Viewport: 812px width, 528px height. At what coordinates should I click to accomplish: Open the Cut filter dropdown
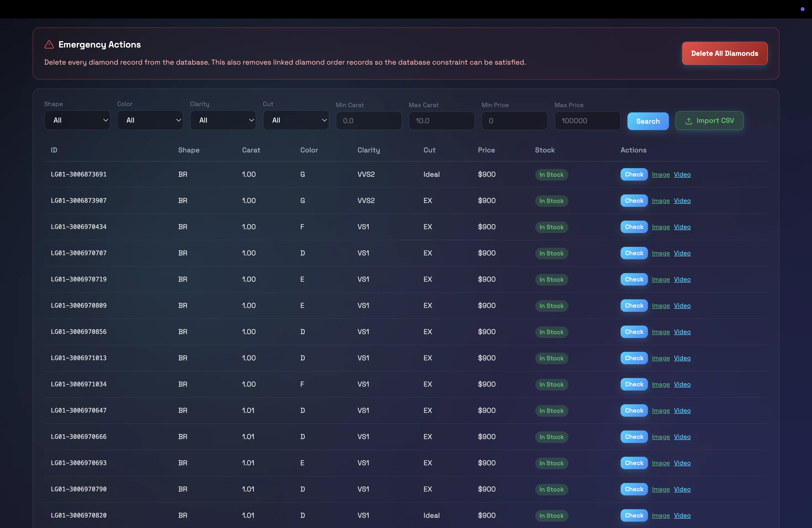click(296, 120)
